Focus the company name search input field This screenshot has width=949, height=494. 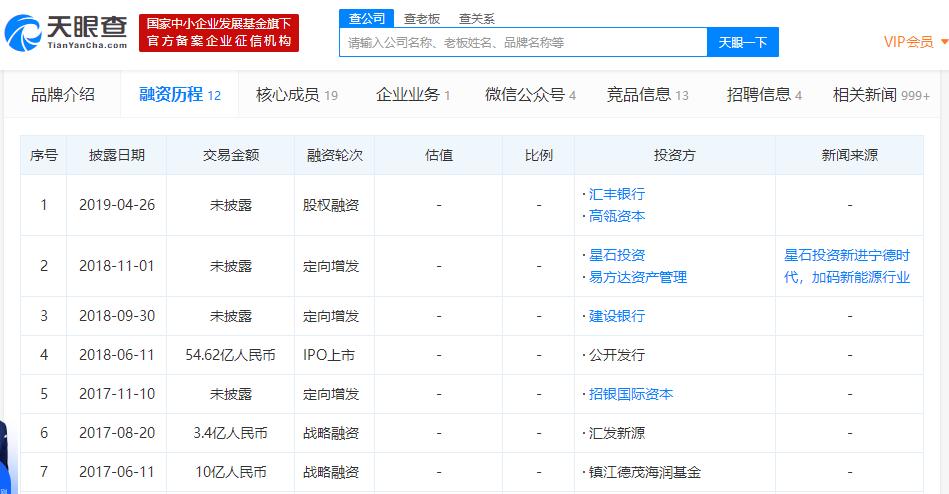pyautogui.click(x=524, y=42)
